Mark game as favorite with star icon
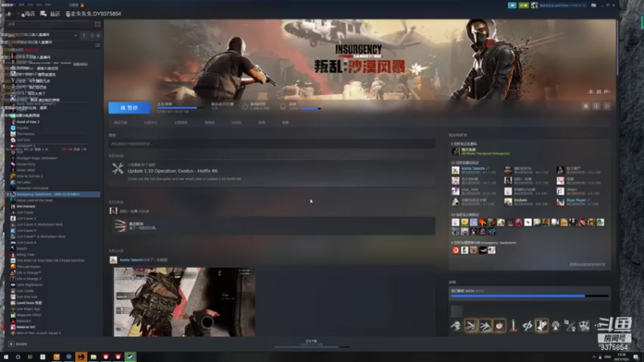The image size is (644, 362). tap(607, 106)
